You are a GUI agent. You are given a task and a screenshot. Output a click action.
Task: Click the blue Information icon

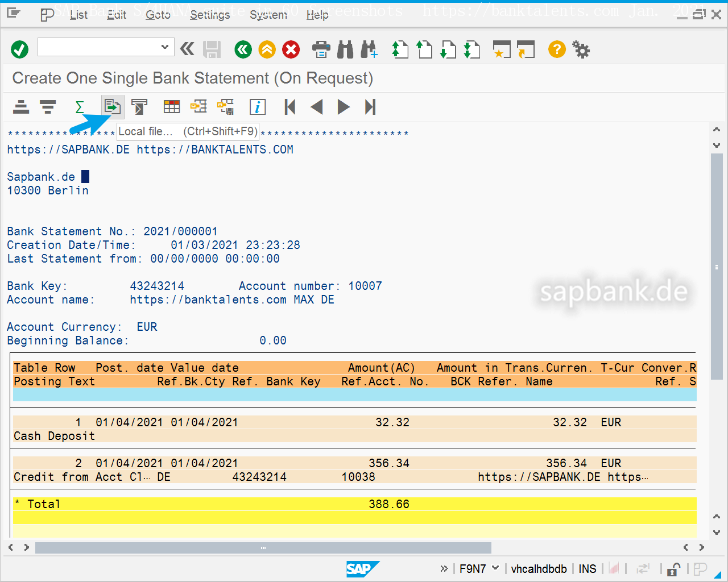coord(258,106)
